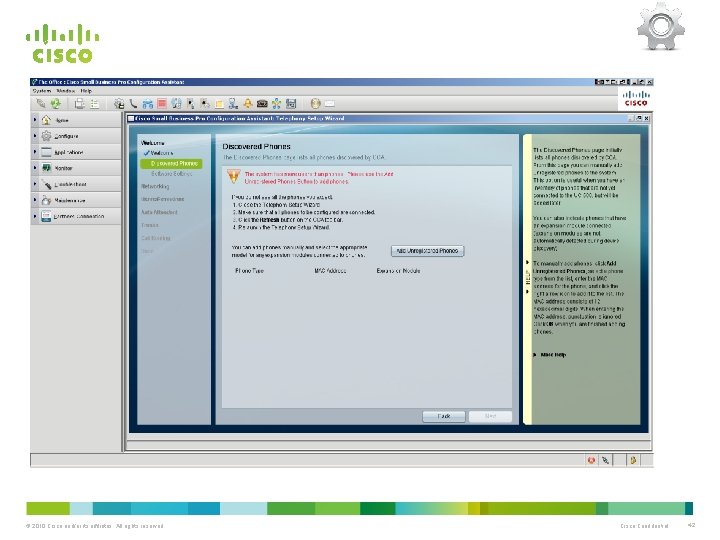The image size is (720, 540).
Task: Click the Connect plug icon in toolbar
Action: (x=41, y=104)
